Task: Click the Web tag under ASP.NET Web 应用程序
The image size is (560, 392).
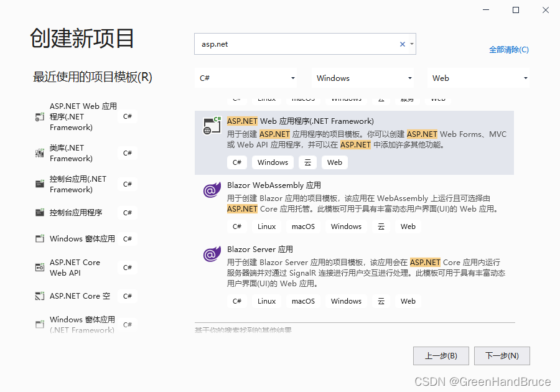Action: [x=335, y=162]
